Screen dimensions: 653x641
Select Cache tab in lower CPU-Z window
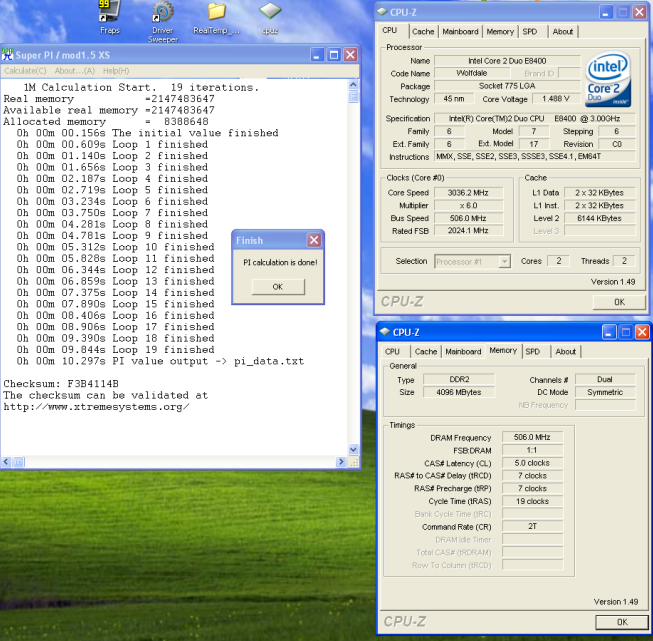pos(426,352)
